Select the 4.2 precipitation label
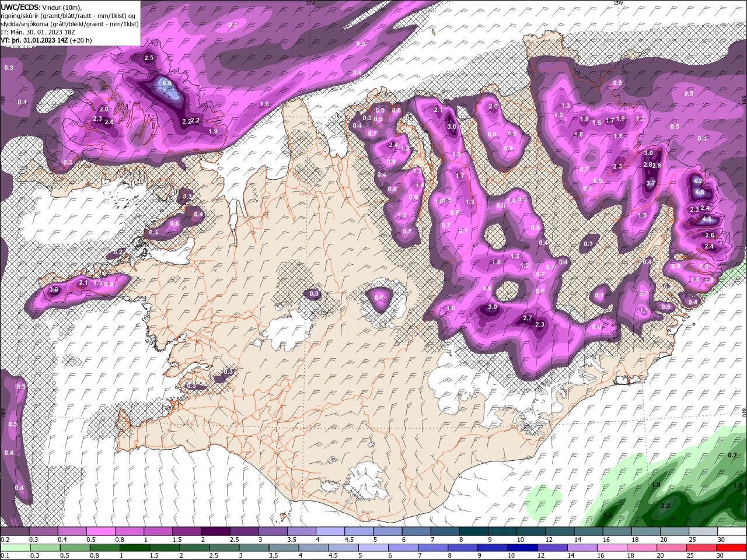 [x=698, y=181]
